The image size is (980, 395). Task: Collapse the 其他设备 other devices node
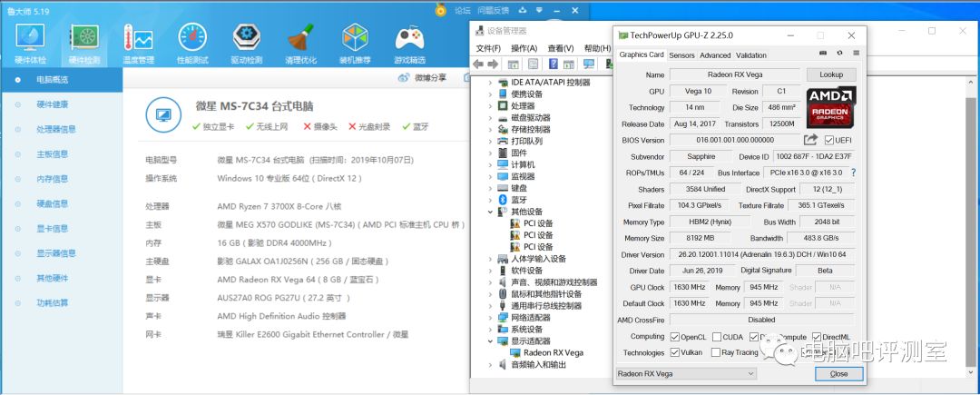[491, 212]
